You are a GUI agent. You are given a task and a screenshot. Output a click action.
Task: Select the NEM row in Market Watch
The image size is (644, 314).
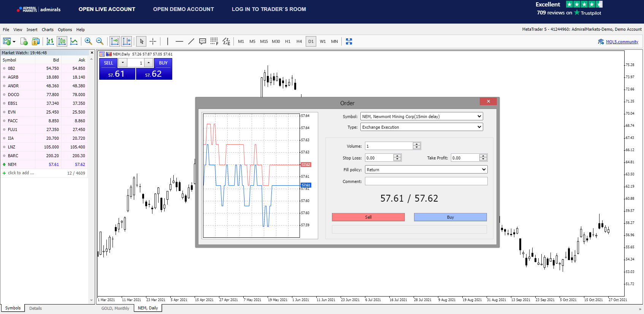click(x=44, y=164)
